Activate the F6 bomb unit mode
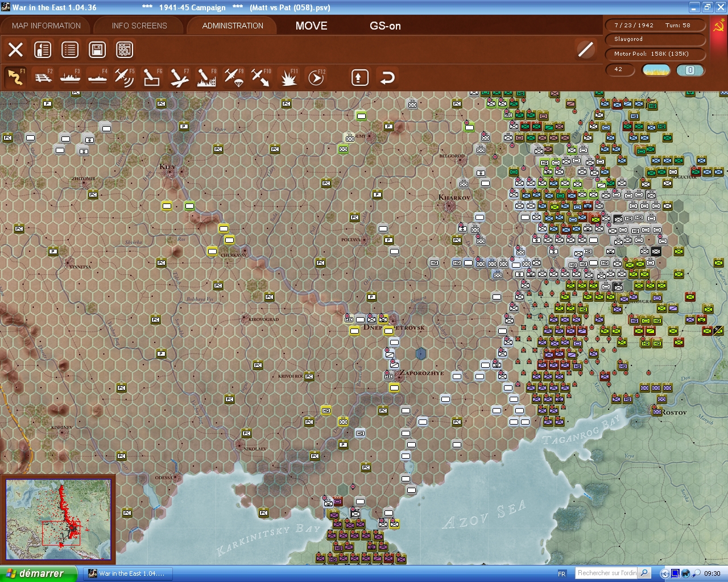The width and height of the screenshot is (728, 582). pos(152,77)
